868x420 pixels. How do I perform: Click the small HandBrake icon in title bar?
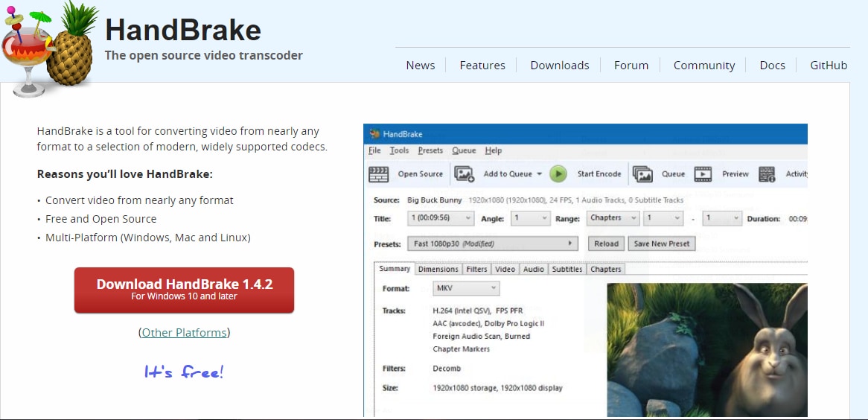(x=374, y=134)
